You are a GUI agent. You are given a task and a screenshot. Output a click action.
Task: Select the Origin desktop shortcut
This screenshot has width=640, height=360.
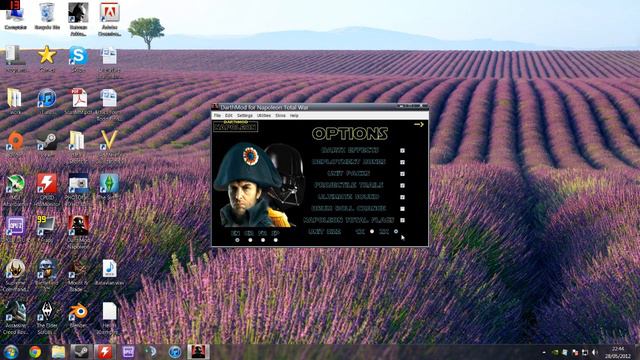click(16, 144)
